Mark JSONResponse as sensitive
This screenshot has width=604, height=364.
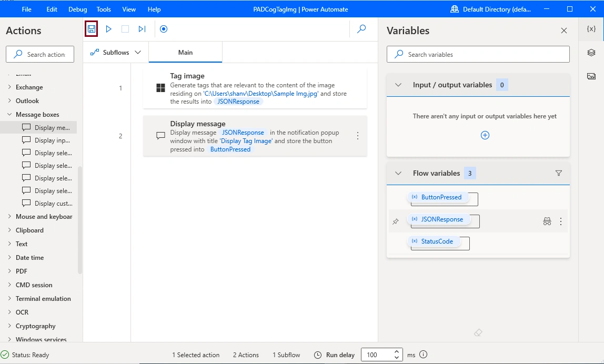point(547,221)
